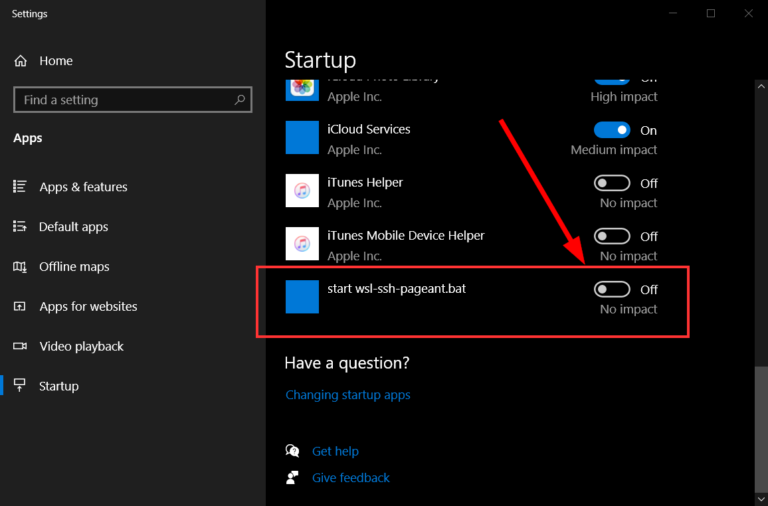The height and width of the screenshot is (506, 768).
Task: Click the iTunes Helper app icon
Action: pos(302,191)
